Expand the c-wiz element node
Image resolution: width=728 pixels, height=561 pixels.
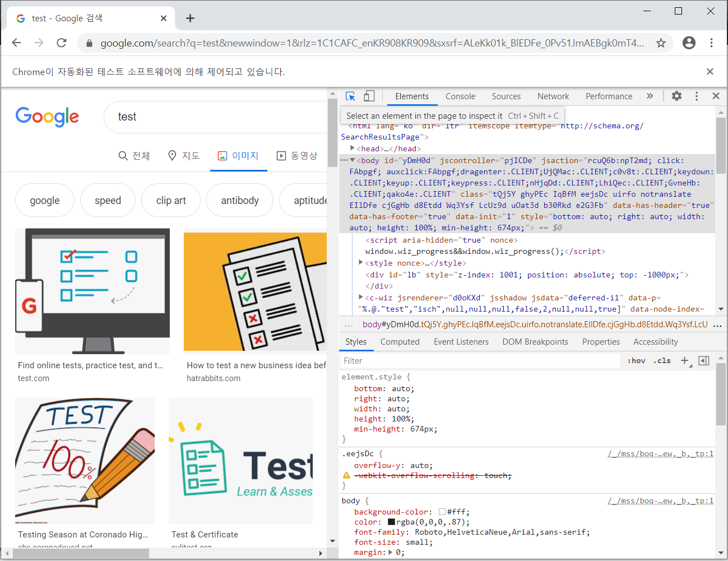tap(361, 297)
